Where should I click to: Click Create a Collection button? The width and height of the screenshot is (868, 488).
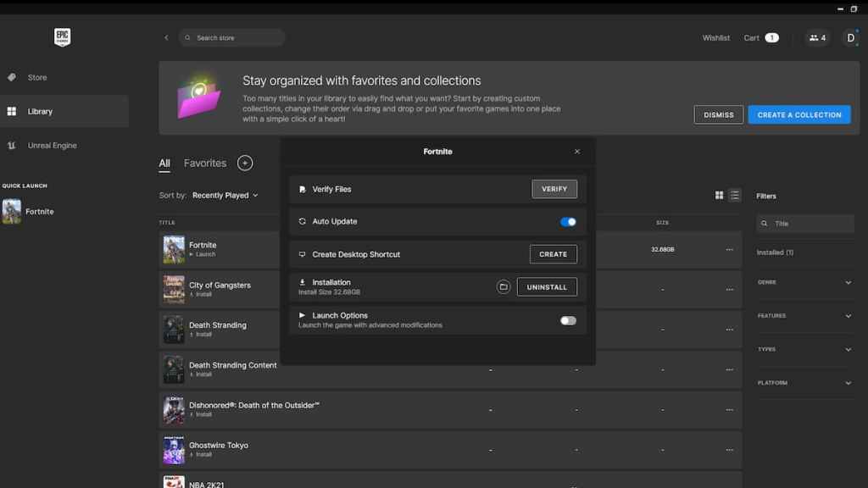(x=799, y=114)
